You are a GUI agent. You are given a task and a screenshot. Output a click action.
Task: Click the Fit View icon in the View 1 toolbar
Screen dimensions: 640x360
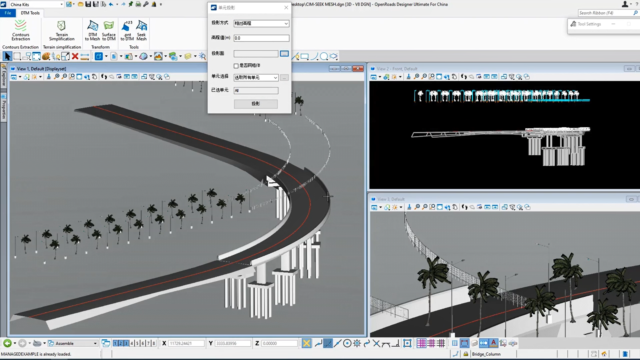pos(79,77)
